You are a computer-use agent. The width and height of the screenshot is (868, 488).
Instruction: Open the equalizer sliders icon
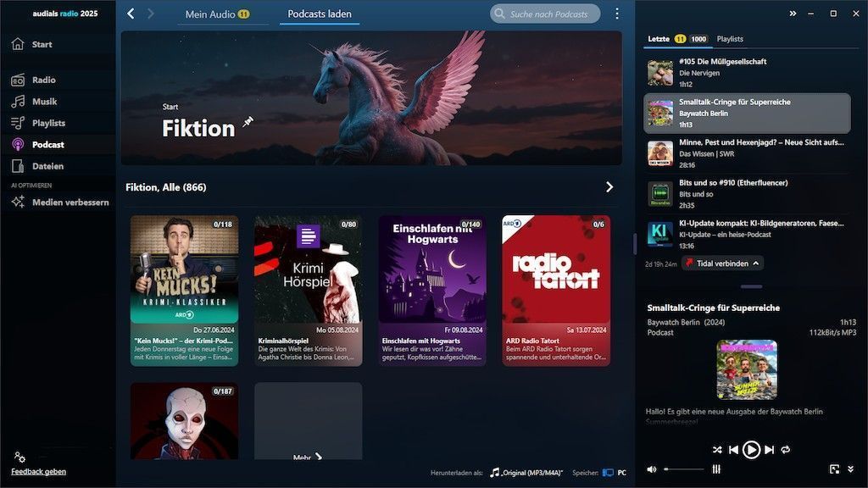click(716, 469)
